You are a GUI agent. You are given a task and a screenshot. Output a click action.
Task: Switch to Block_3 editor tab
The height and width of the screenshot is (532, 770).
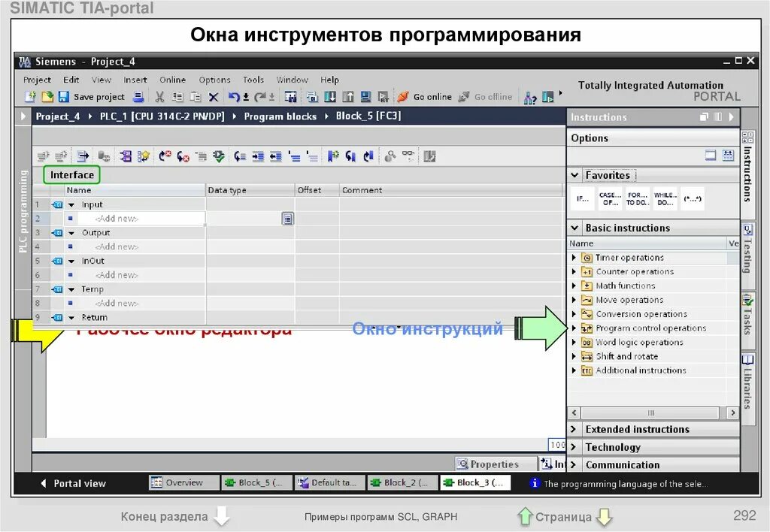(x=475, y=483)
